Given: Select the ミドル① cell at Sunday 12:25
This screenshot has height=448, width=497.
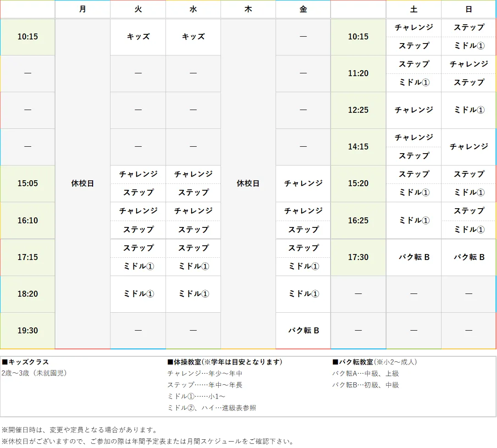Looking at the screenshot, I should click(468, 110).
